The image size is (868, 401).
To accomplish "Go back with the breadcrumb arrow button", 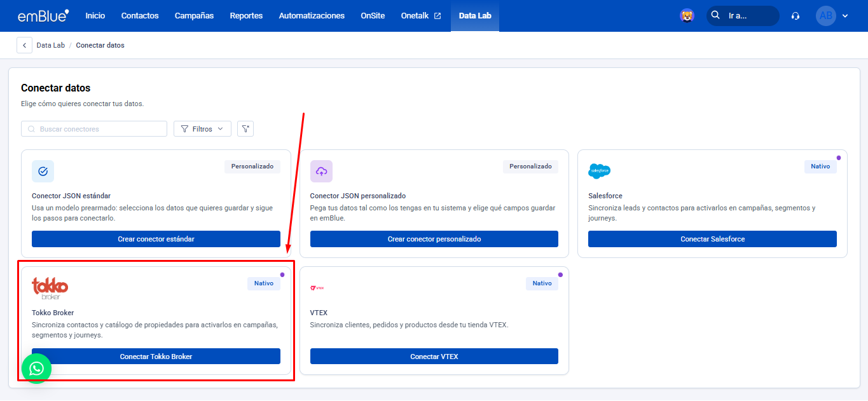I will coord(24,45).
